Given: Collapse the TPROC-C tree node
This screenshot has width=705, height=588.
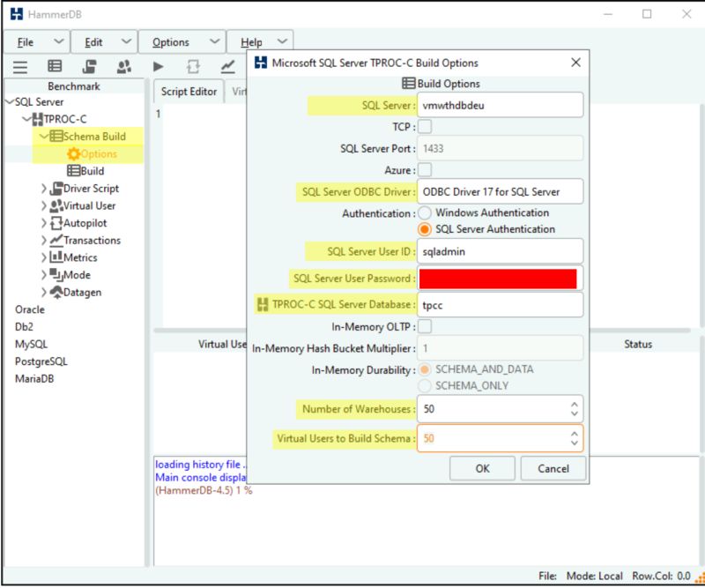Looking at the screenshot, I should (27, 119).
